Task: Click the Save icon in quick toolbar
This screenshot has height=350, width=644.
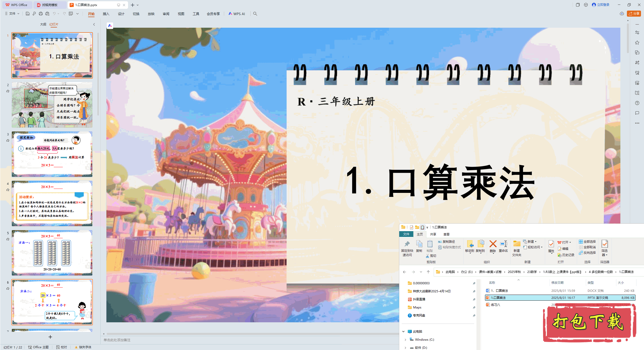Action: (28, 14)
